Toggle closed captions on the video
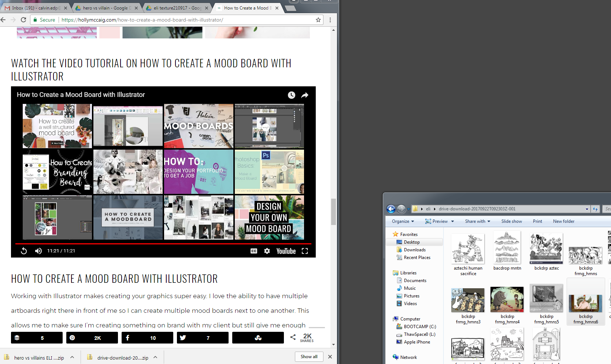This screenshot has height=364, width=611. [x=253, y=251]
